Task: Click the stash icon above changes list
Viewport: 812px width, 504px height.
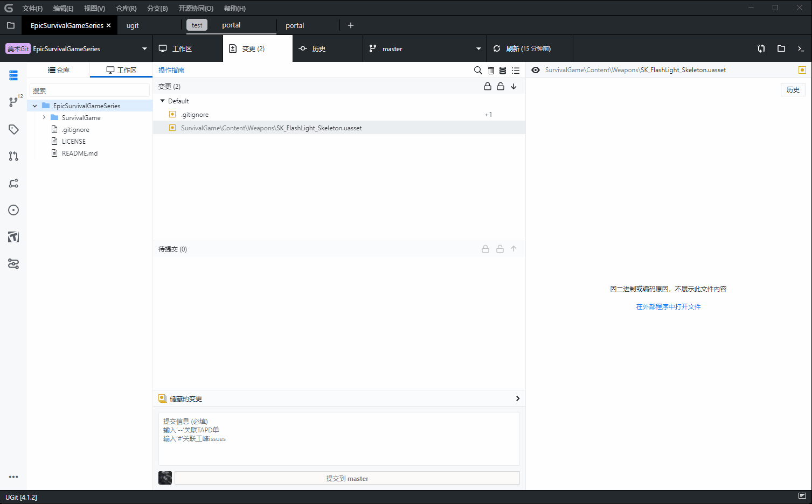Action: coord(503,70)
